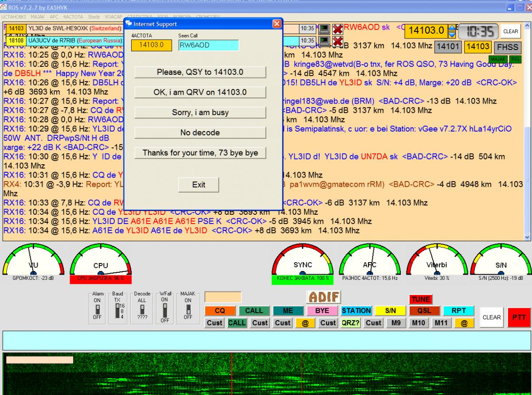This screenshot has height=395, width=532.
Task: Open the Skeds menu
Action: coord(94,16)
